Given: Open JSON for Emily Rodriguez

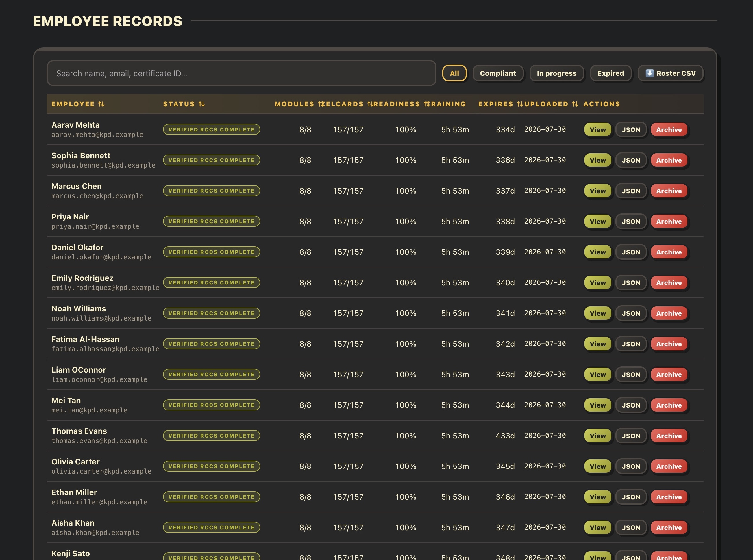Looking at the screenshot, I should click(631, 283).
